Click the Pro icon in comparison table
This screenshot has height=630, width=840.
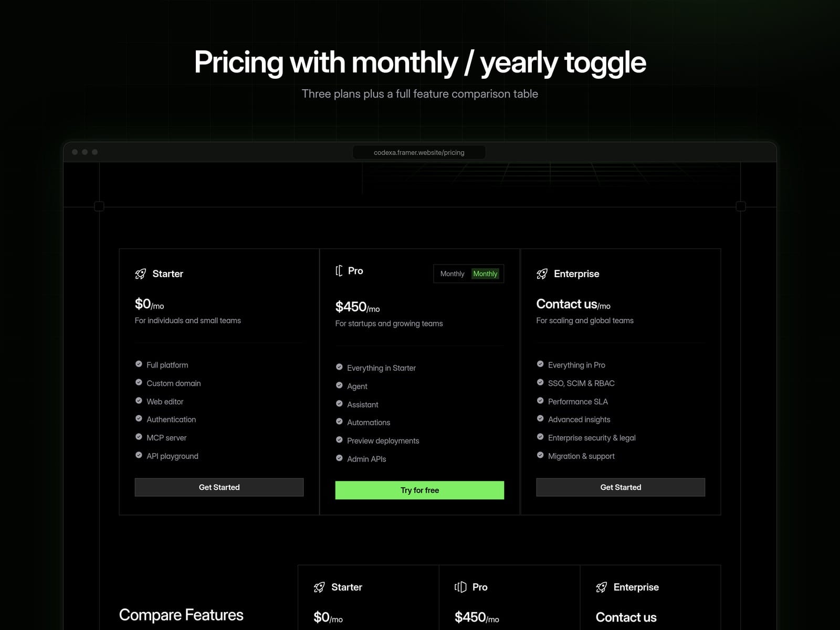pos(460,587)
